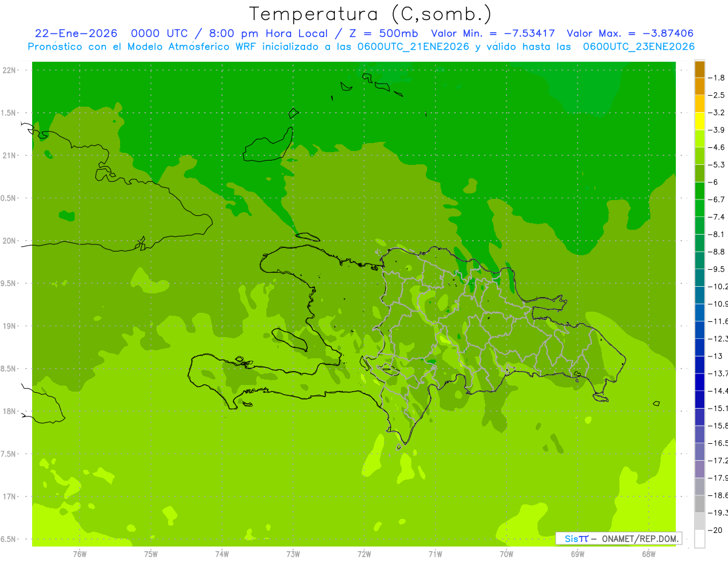Click '0600UTC_21ENE2026' initialization time text

point(413,47)
